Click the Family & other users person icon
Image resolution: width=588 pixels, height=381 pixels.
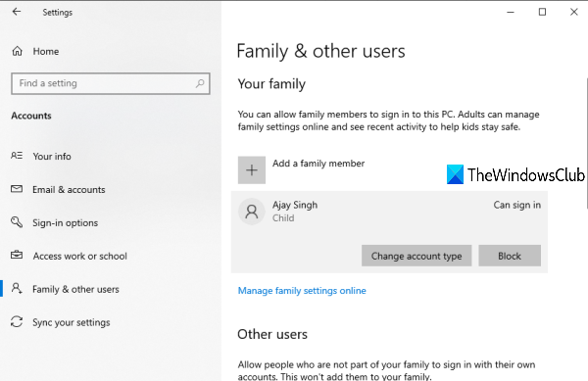pos(17,289)
